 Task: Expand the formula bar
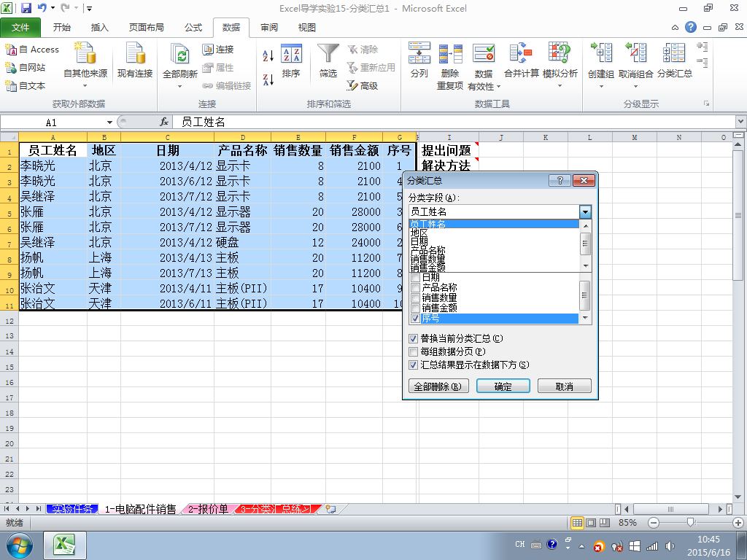coord(740,122)
